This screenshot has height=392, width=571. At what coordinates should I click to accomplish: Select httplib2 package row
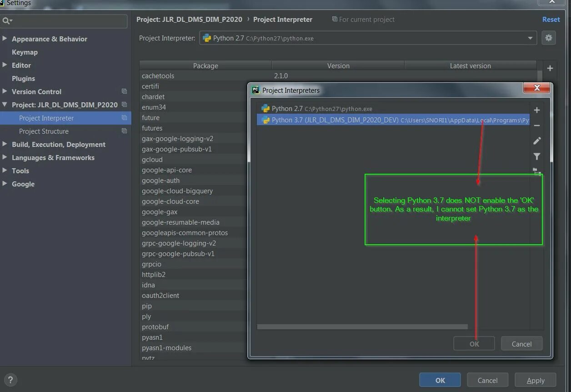[154, 274]
